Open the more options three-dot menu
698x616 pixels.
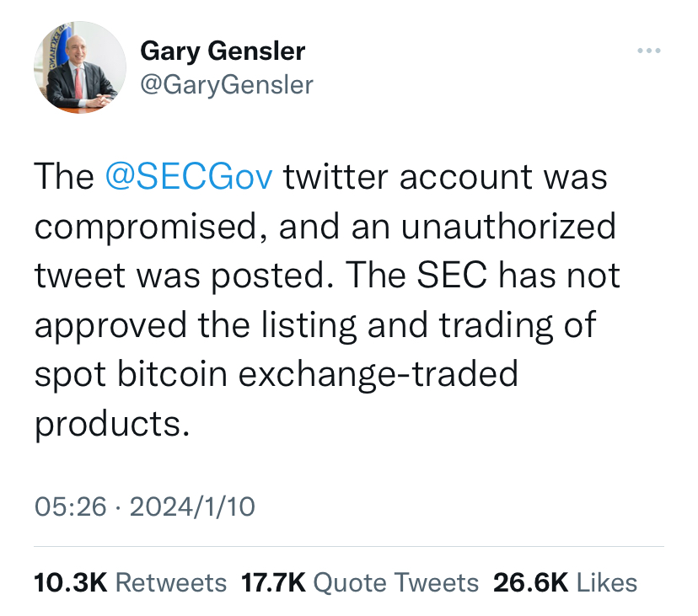tap(648, 51)
